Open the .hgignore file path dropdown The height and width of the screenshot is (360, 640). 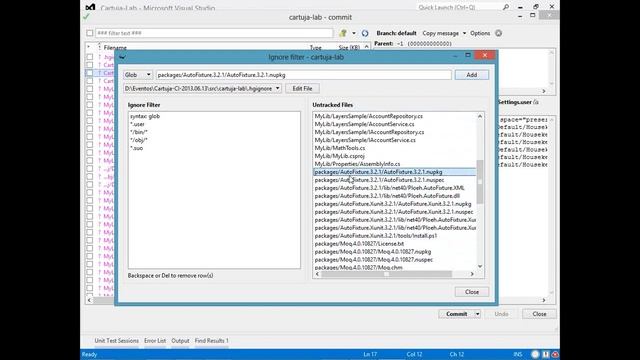pyautogui.click(x=202, y=88)
